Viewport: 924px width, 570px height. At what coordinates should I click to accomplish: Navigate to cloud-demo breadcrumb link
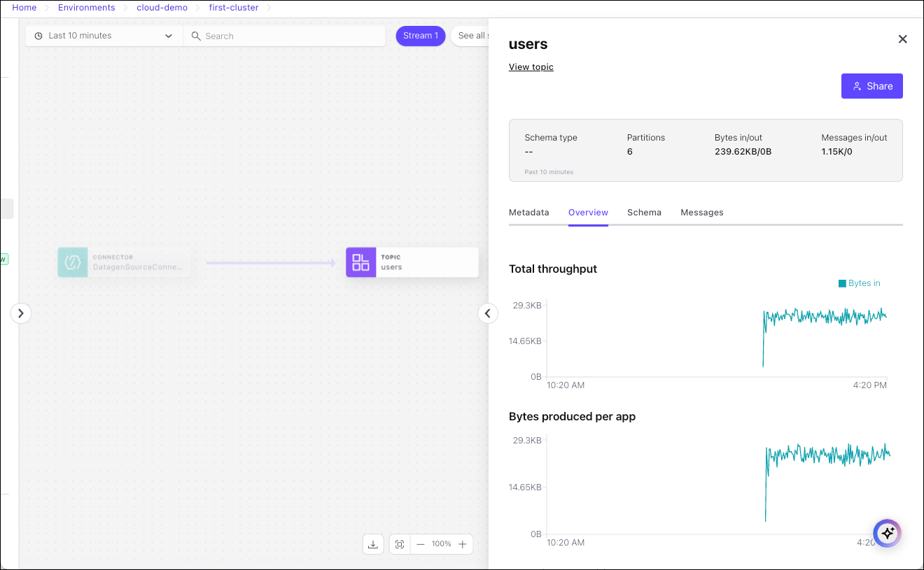point(162,8)
